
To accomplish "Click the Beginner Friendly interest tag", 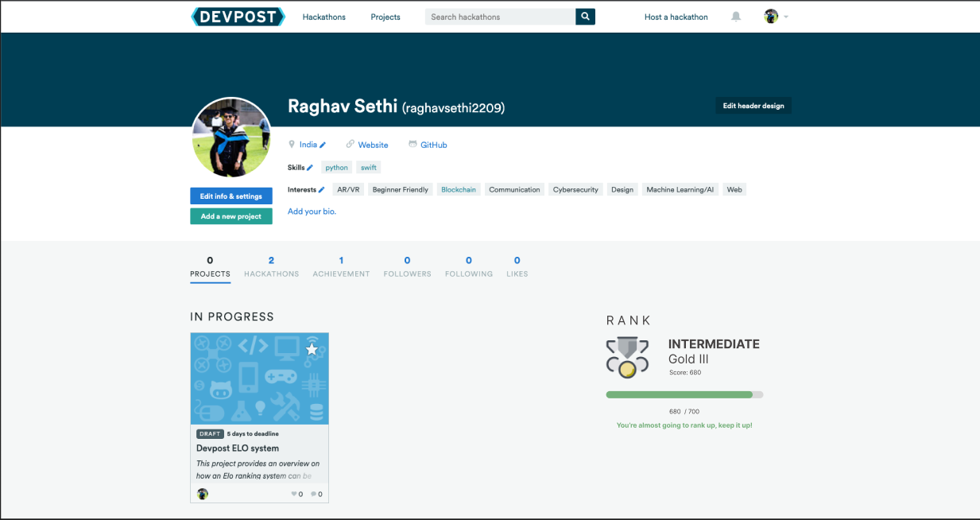I will point(401,190).
